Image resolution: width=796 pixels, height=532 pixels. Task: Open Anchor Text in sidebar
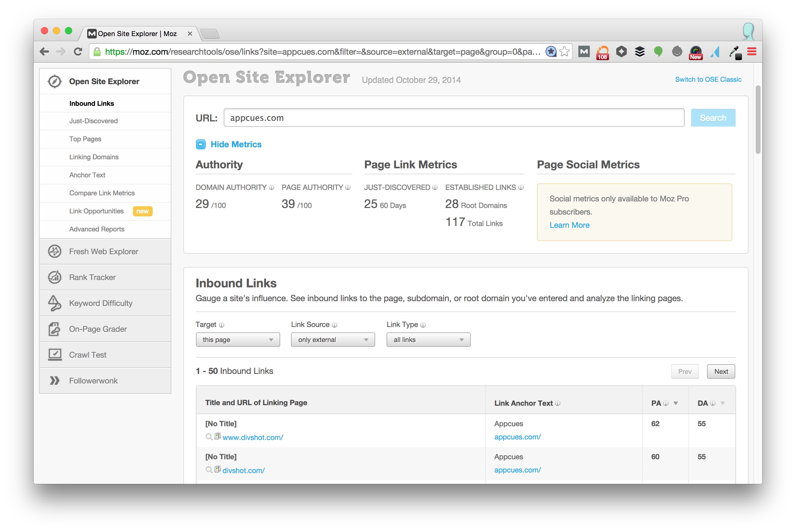[87, 175]
